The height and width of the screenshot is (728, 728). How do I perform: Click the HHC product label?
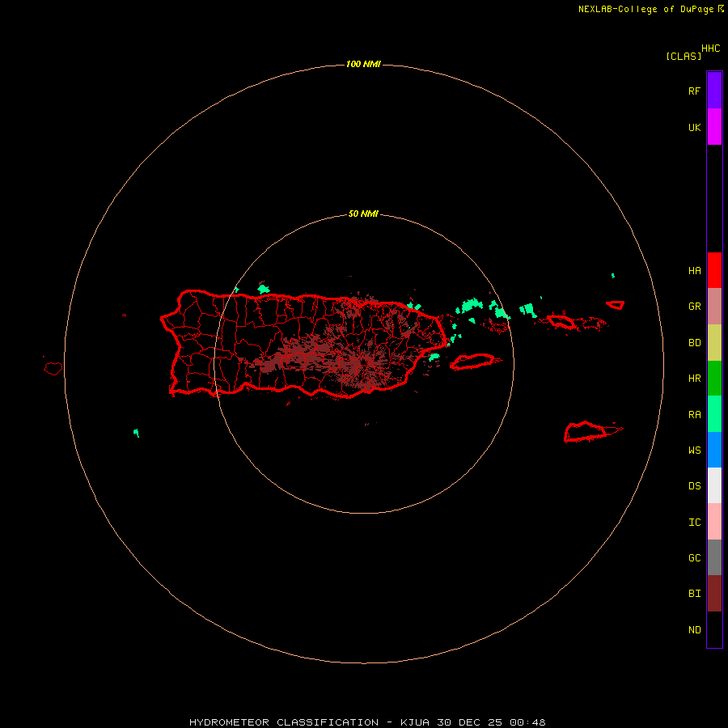point(710,49)
